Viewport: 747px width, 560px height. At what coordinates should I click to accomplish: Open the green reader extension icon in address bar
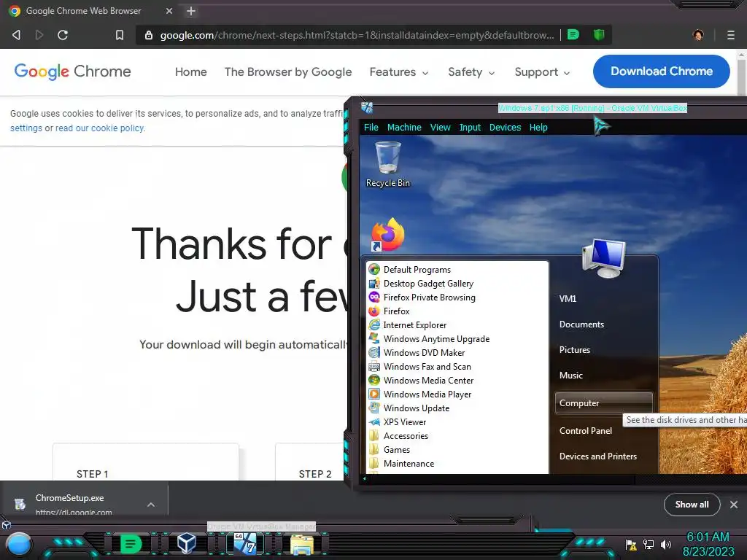coord(573,34)
